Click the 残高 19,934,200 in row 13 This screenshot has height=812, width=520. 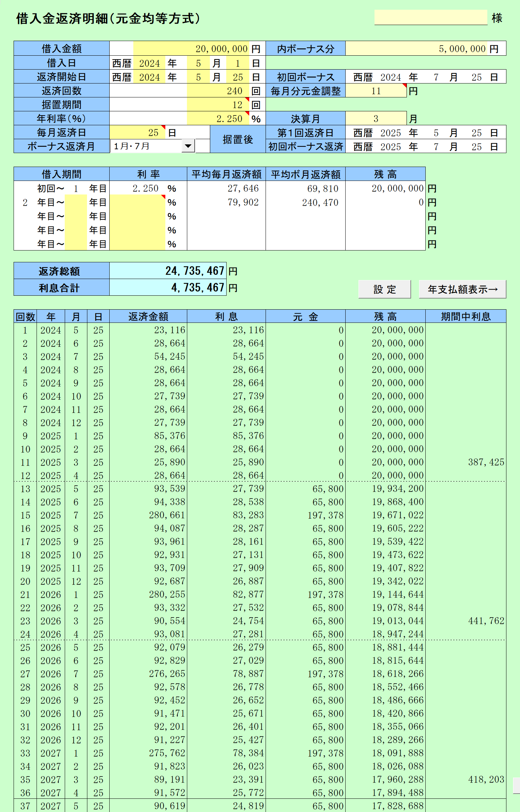click(x=397, y=488)
